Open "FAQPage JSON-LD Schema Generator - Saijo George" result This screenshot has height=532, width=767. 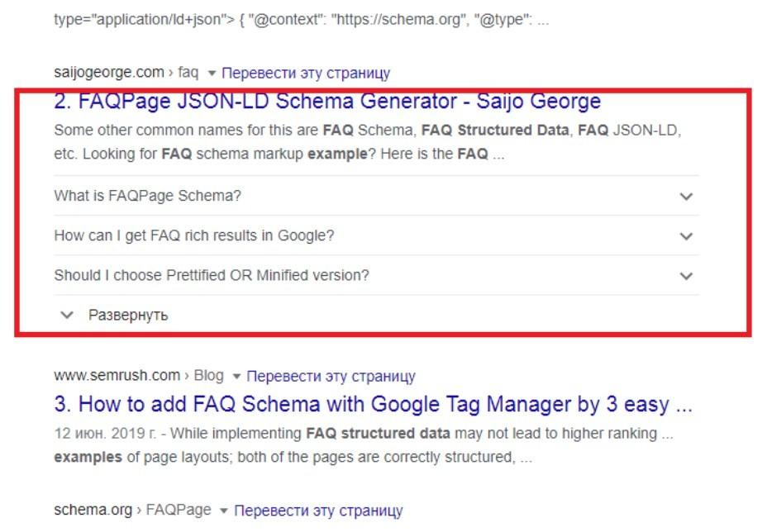coord(327,102)
